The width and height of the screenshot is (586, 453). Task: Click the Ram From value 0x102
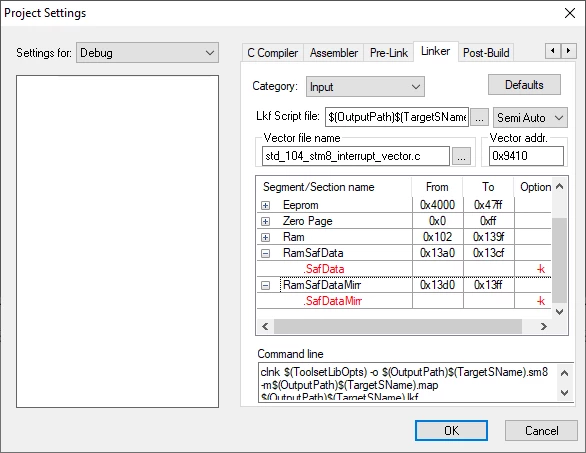pyautogui.click(x=437, y=237)
